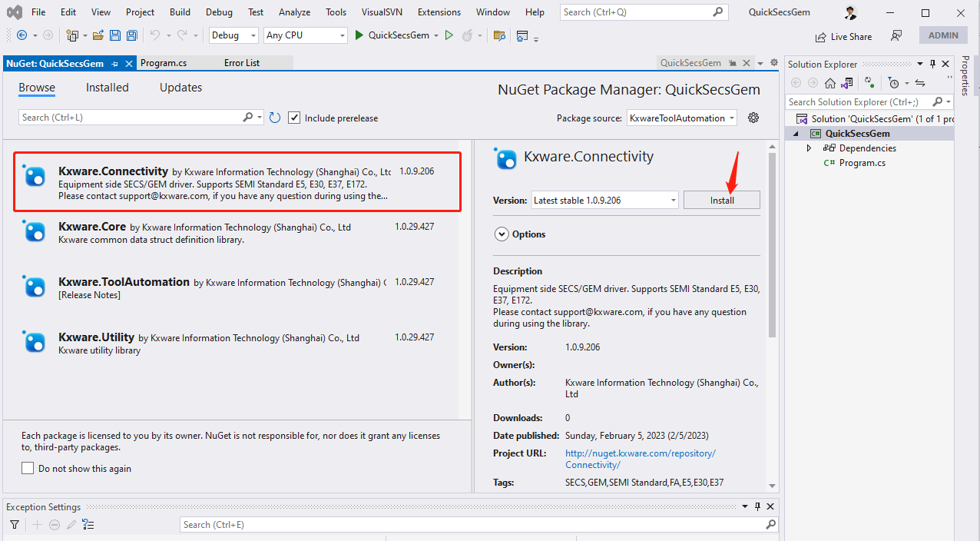980x541 pixels.
Task: Click the Save All toolbar icon
Action: pyautogui.click(x=131, y=35)
